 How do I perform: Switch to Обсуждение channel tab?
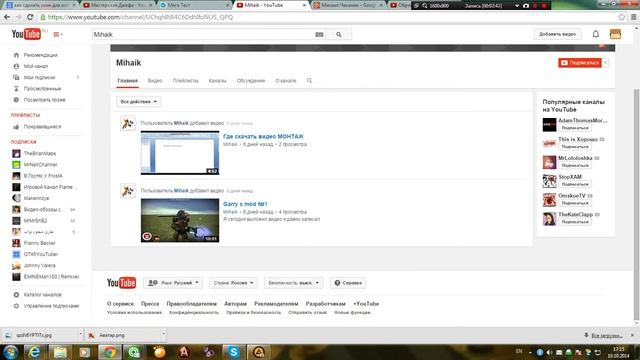(251, 81)
